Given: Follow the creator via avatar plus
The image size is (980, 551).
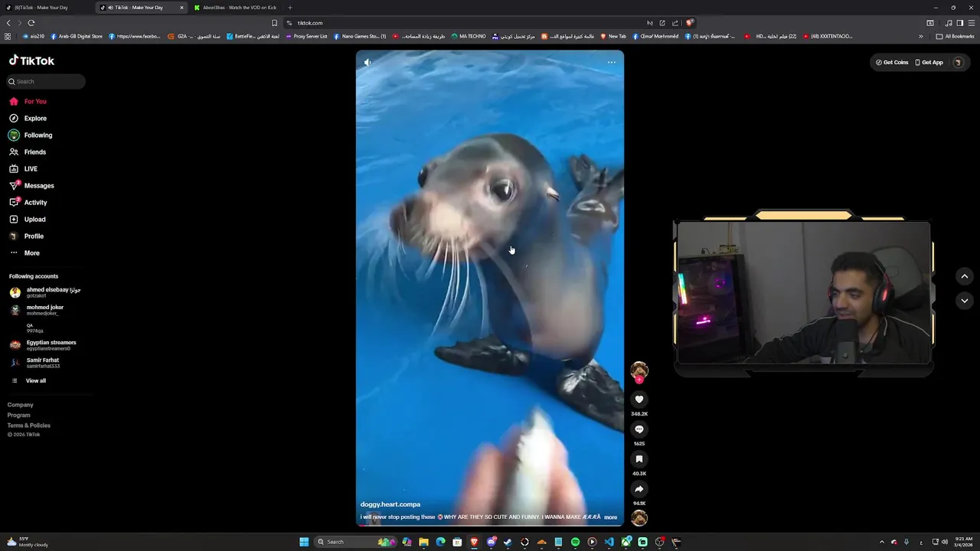Looking at the screenshot, I should pos(639,380).
